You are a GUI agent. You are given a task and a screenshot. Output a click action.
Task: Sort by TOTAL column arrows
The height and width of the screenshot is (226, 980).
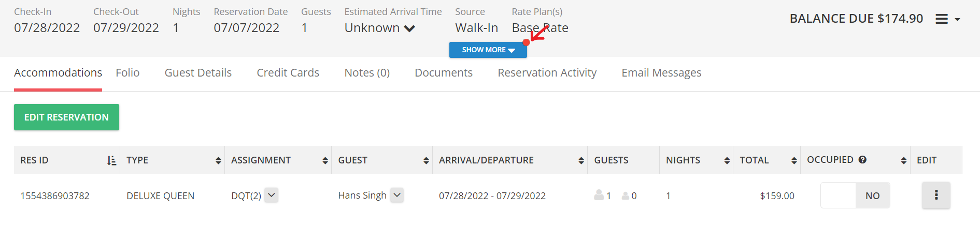click(794, 161)
